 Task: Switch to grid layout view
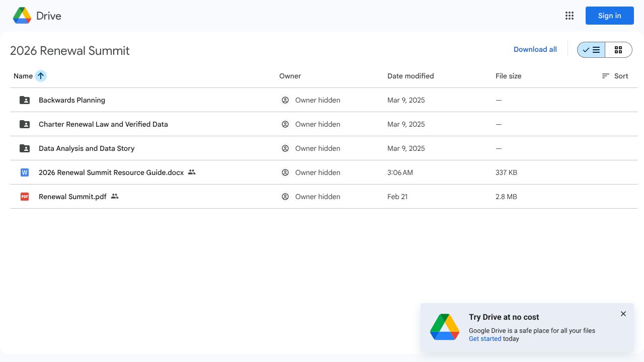(x=618, y=50)
